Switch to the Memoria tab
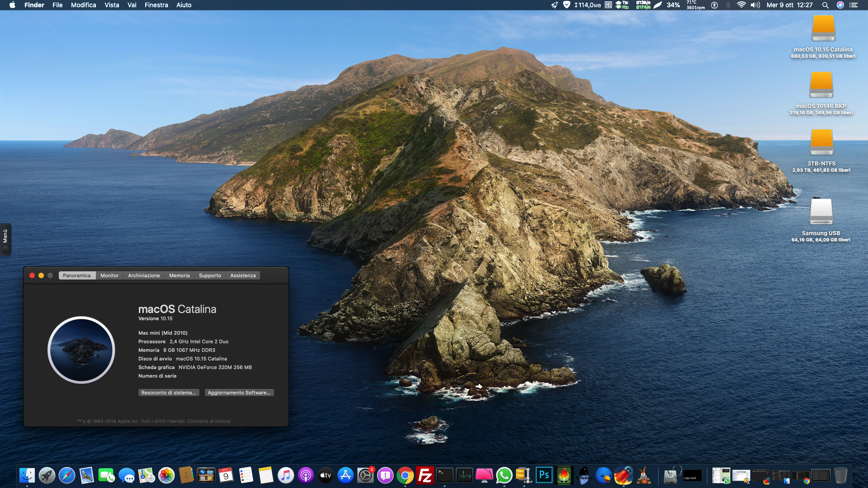Image resolution: width=868 pixels, height=488 pixels. [180, 275]
